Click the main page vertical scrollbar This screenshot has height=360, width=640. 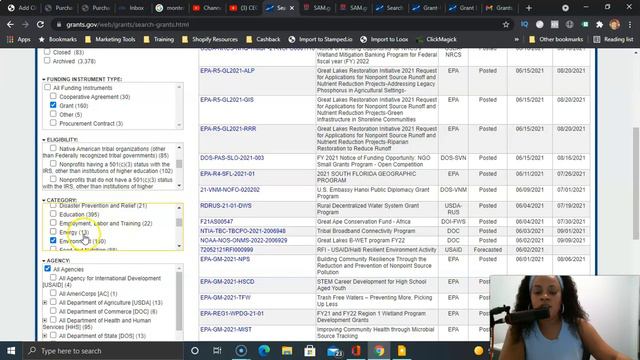(636, 184)
